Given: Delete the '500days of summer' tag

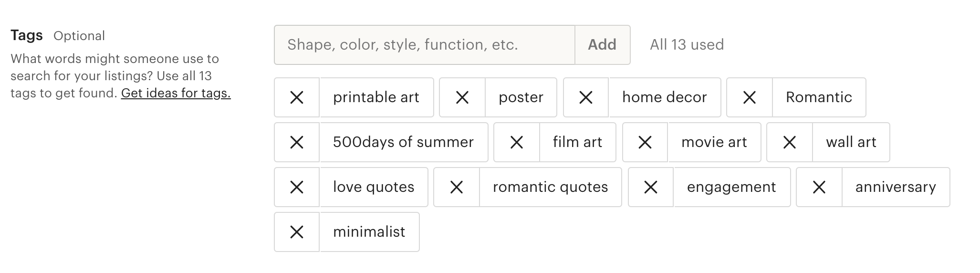Looking at the screenshot, I should 297,142.
